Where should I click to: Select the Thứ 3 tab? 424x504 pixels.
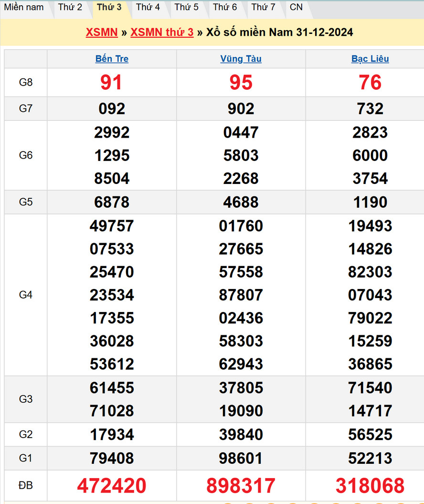click(109, 7)
